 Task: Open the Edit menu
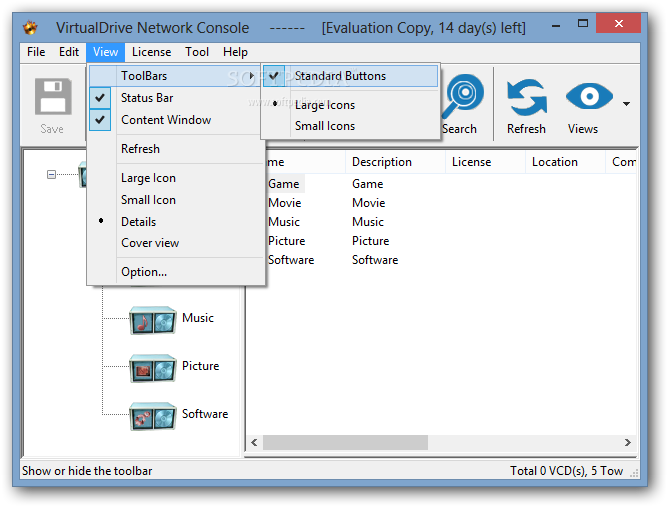(x=69, y=52)
